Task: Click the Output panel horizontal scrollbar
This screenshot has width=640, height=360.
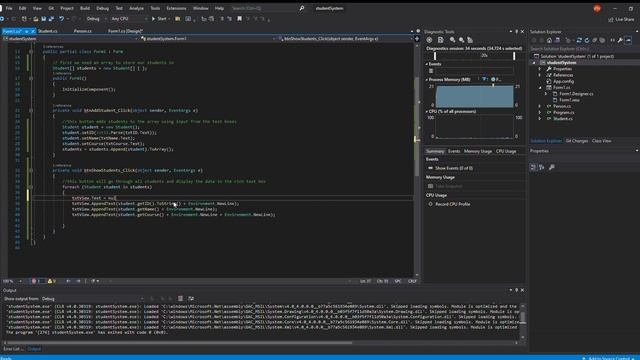Action: 180,343
